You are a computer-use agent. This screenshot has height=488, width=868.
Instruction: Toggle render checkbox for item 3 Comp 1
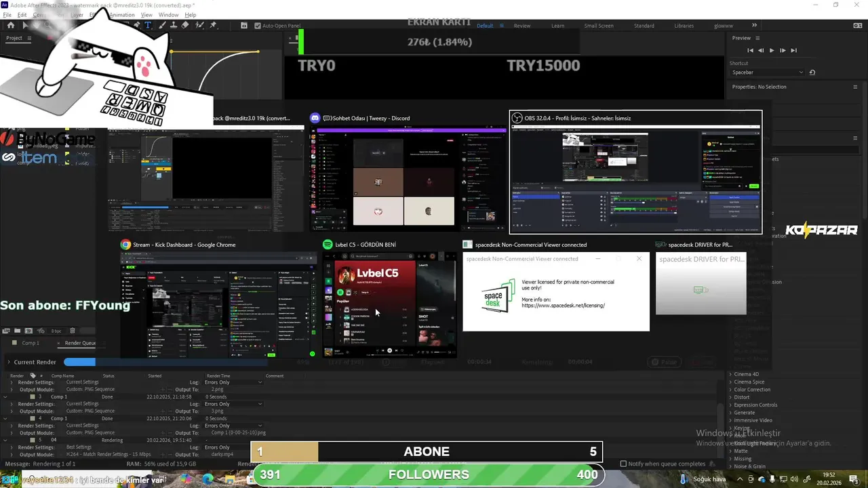point(31,396)
